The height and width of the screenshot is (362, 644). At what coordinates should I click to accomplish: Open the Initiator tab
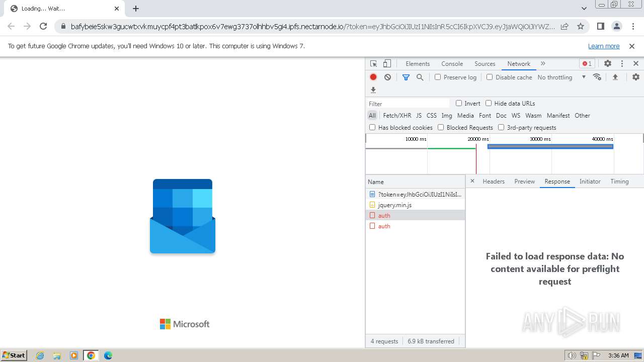tap(590, 182)
